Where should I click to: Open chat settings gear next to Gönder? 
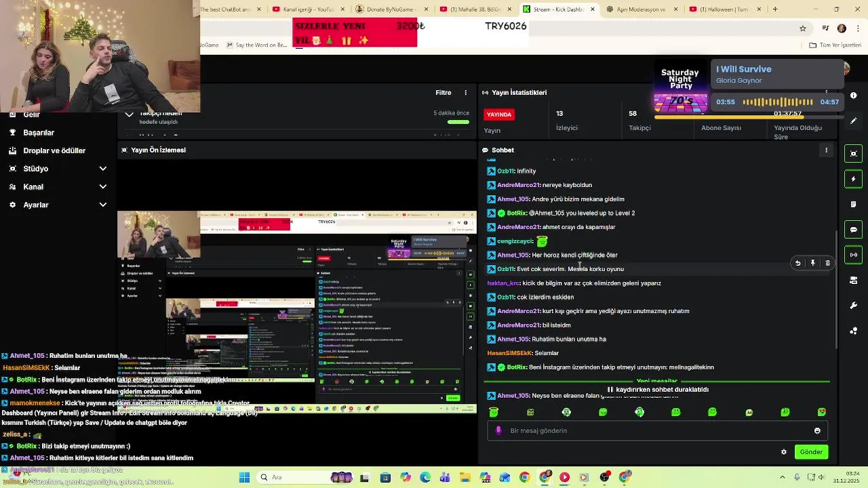pyautogui.click(x=784, y=452)
